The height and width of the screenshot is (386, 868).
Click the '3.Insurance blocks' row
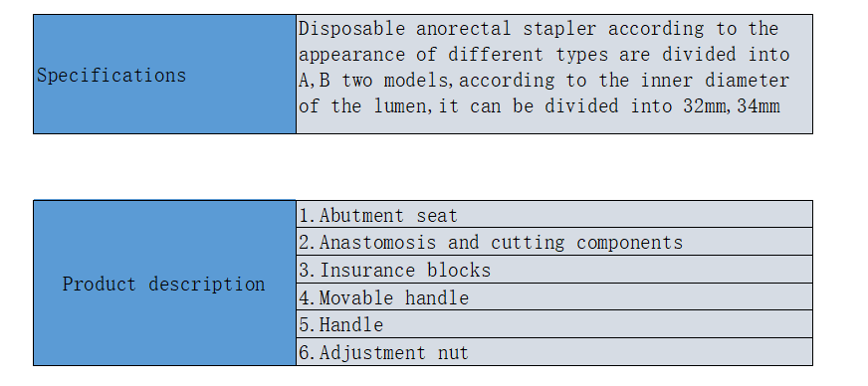pos(554,270)
